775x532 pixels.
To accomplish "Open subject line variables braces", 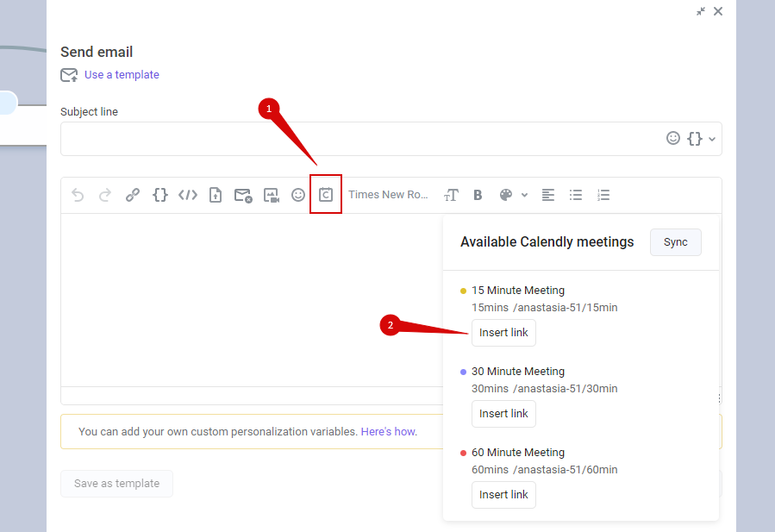I will [695, 139].
